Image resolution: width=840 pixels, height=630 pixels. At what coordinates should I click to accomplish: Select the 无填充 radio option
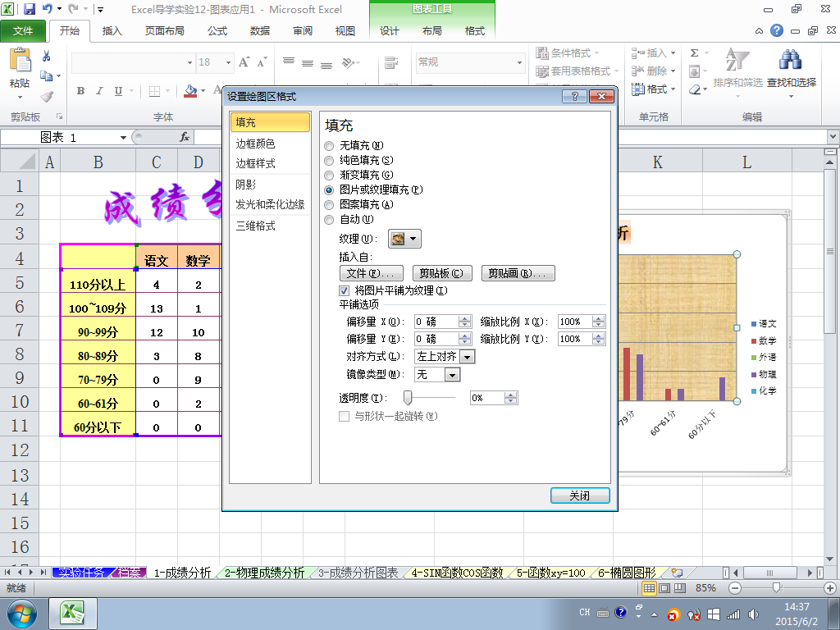(x=329, y=146)
